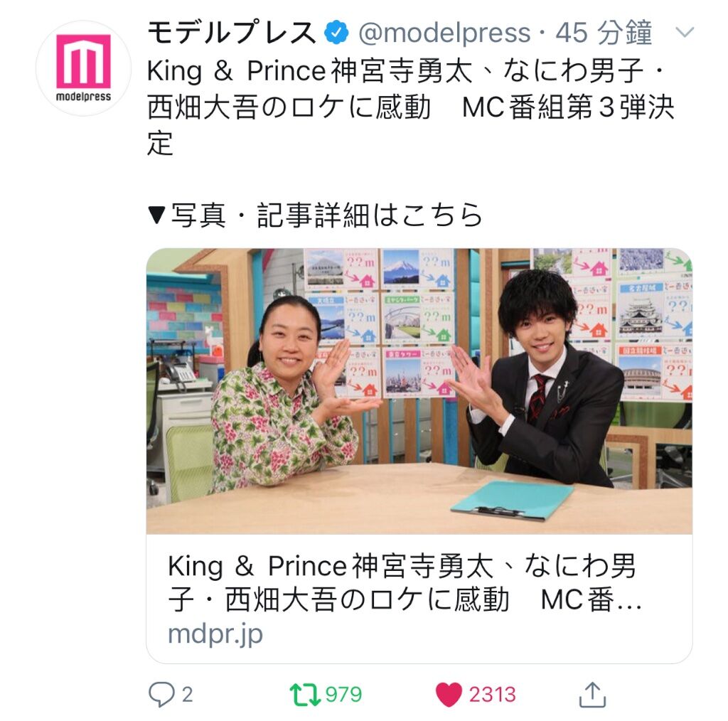Tap the green retweet arrows icon
This screenshot has height=721, width=728.
[x=304, y=694]
